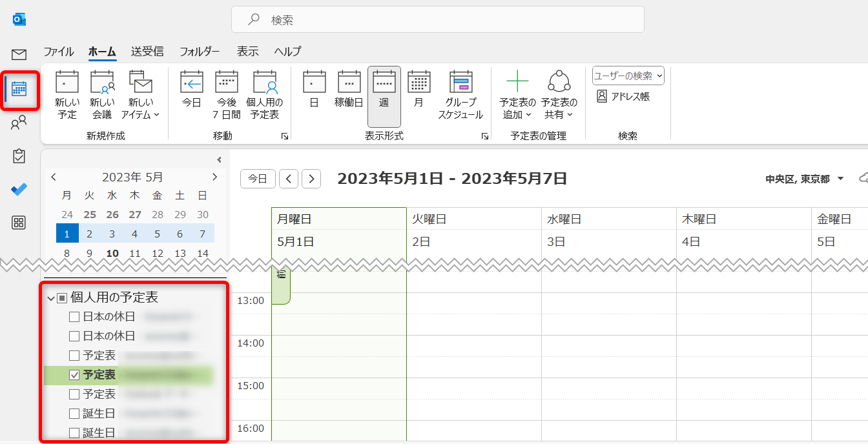The width and height of the screenshot is (868, 444).
Task: Open the To Do checkmark app
Action: pyautogui.click(x=19, y=189)
